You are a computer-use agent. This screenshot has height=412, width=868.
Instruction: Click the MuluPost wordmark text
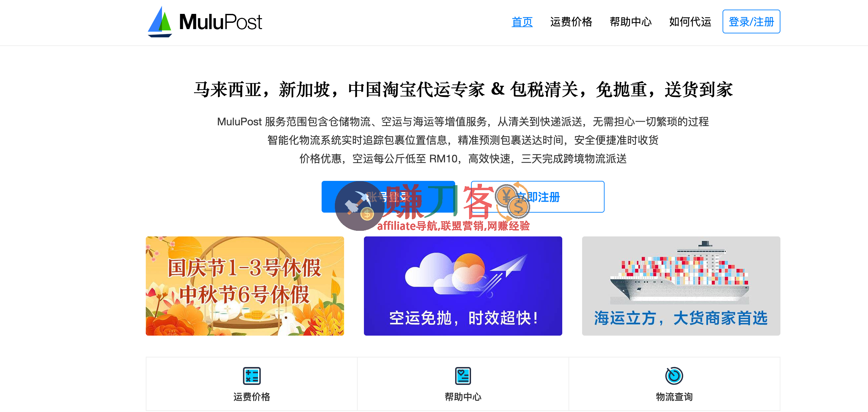pyautogui.click(x=220, y=21)
